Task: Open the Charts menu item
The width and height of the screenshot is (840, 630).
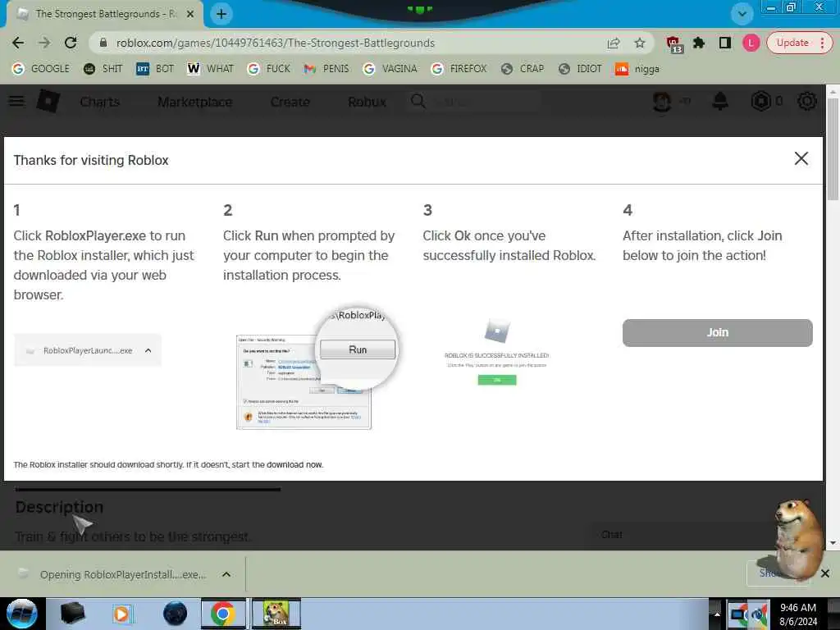Action: pyautogui.click(x=100, y=102)
